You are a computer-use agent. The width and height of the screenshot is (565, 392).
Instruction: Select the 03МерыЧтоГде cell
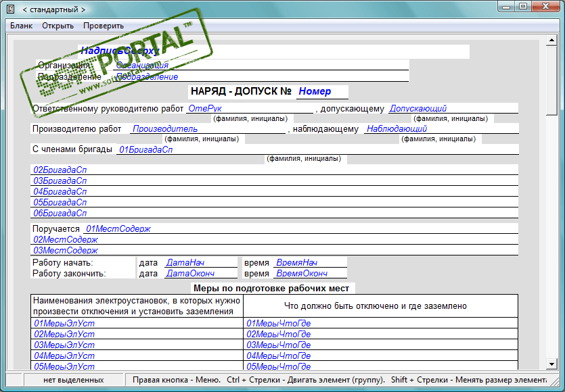coord(380,345)
